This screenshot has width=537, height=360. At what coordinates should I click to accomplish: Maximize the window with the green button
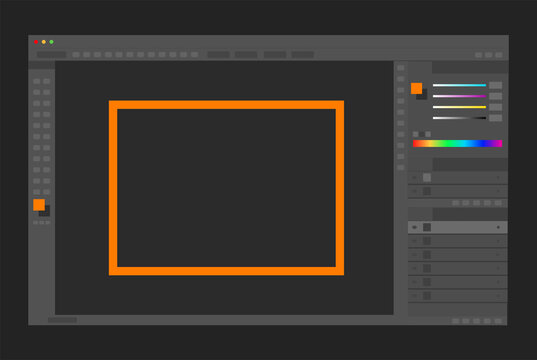[51, 42]
